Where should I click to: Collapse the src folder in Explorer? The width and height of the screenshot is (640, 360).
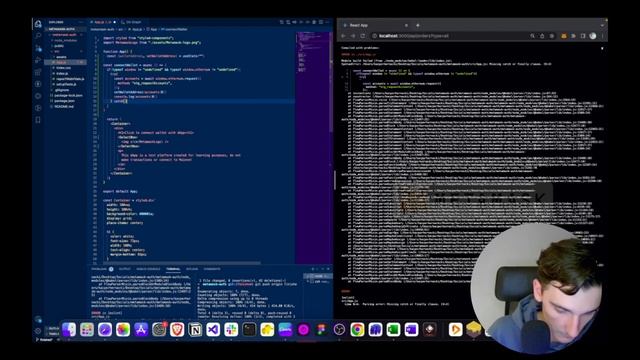[57, 51]
